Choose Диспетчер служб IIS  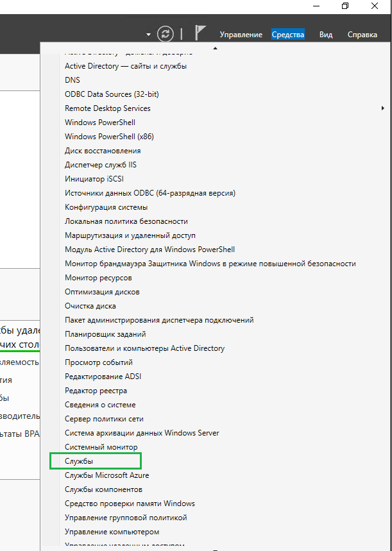coord(101,165)
